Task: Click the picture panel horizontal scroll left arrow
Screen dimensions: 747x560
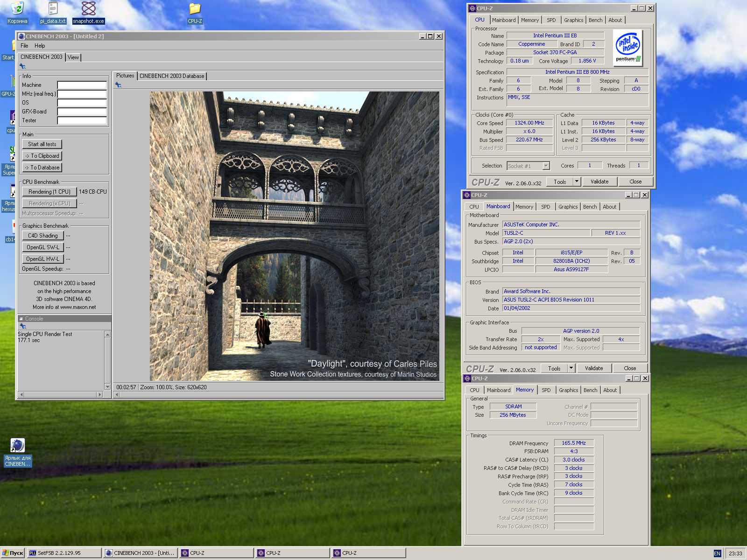Action: point(117,395)
